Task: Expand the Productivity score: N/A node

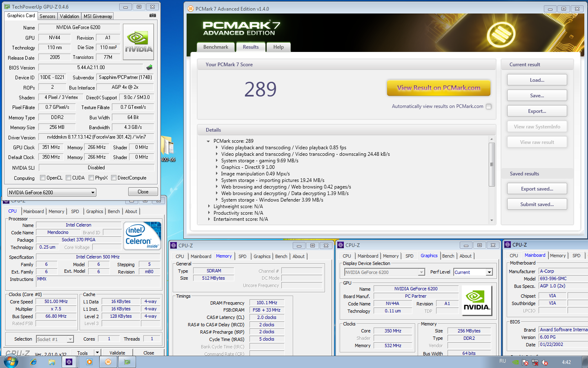Action: point(209,213)
